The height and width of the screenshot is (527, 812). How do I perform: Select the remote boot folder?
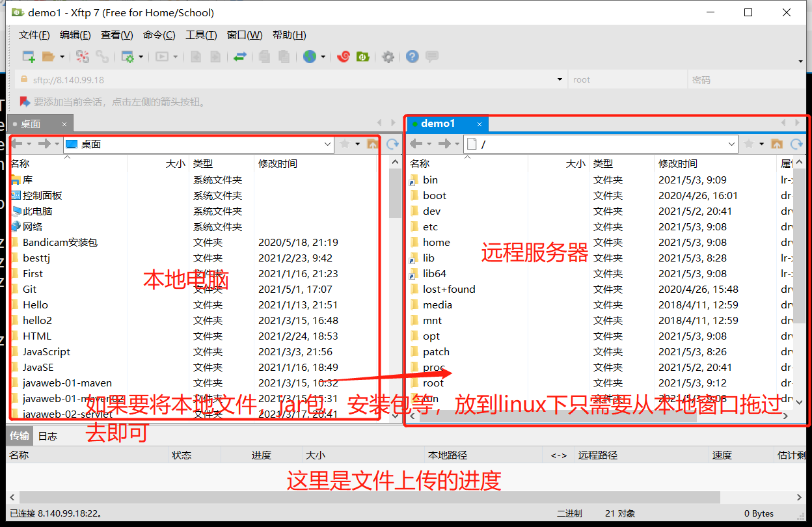pos(435,195)
